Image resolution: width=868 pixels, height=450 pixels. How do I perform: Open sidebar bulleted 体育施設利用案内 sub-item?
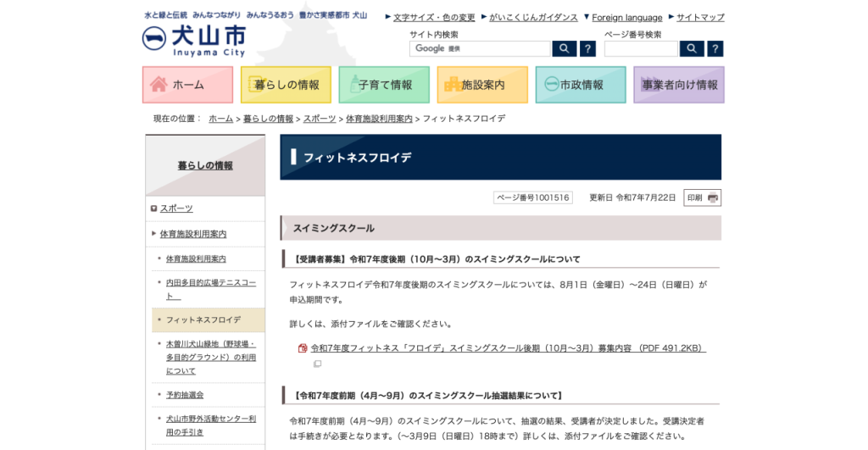click(196, 258)
